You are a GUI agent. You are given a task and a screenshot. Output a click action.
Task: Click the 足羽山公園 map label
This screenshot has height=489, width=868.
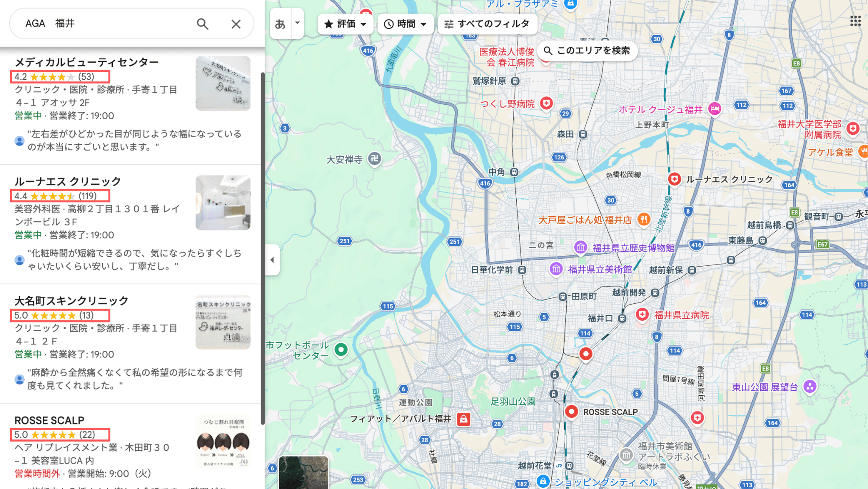(513, 401)
